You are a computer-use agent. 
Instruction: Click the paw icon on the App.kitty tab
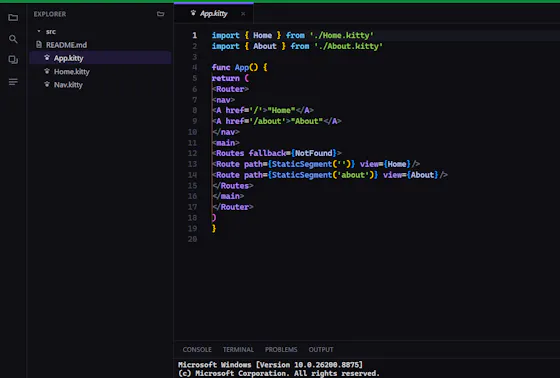tap(193, 13)
